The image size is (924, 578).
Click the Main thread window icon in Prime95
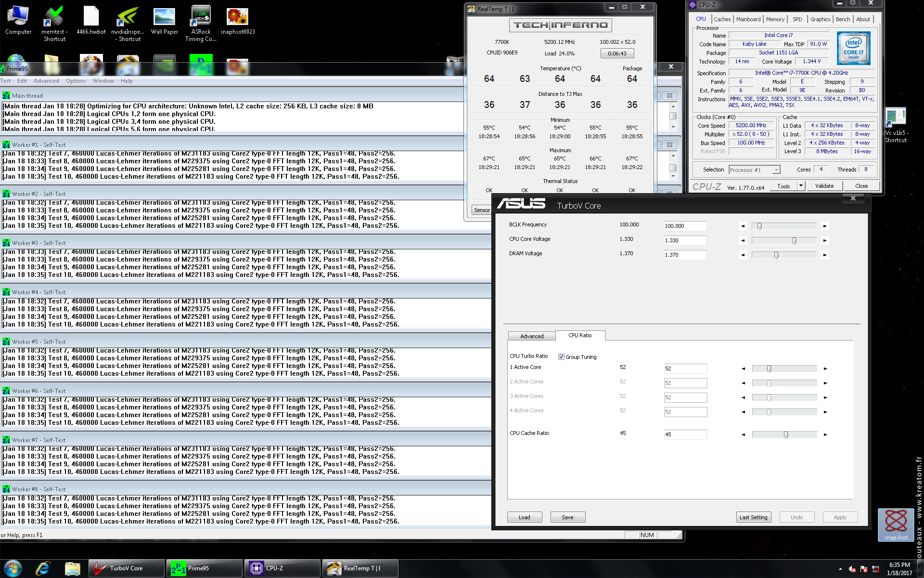click(6, 95)
